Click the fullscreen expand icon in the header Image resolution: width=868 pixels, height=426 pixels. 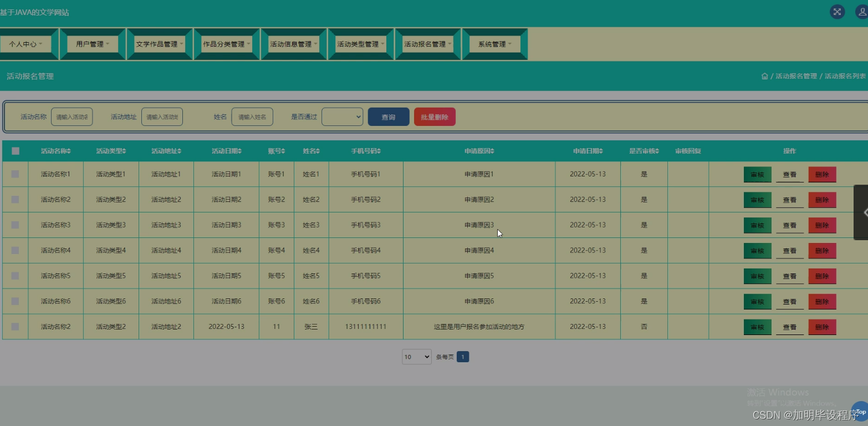836,12
